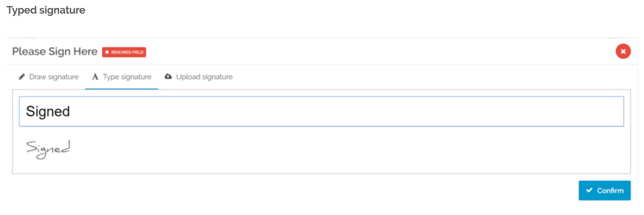This screenshot has width=644, height=215.
Task: Select the typed text Signed in the field
Action: coord(48,111)
